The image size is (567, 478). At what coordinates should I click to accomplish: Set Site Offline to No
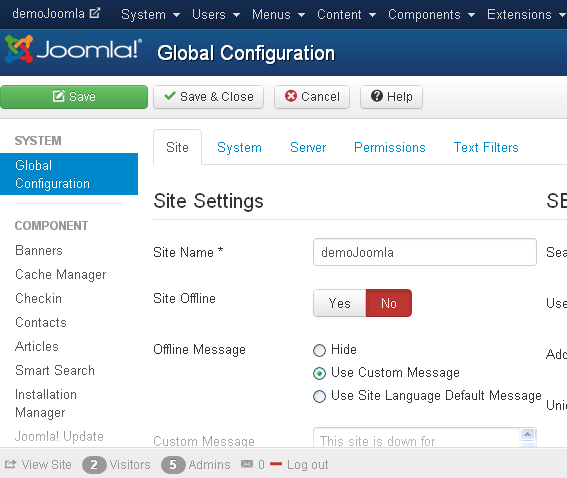pos(389,303)
